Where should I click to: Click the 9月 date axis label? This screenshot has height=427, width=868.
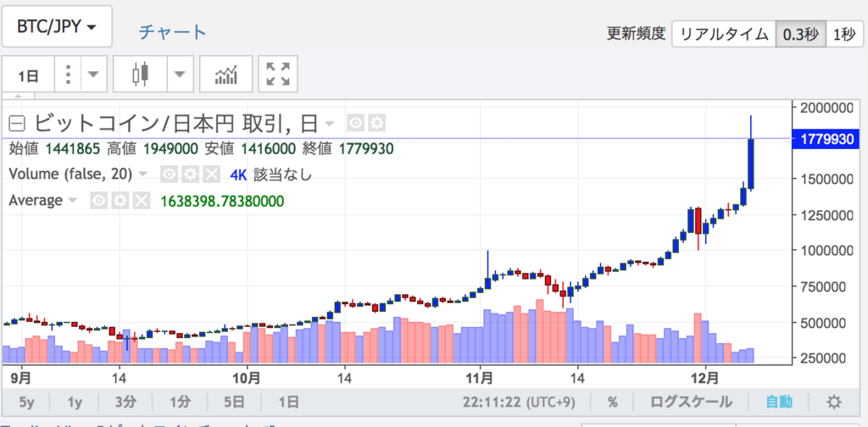pyautogui.click(x=20, y=379)
